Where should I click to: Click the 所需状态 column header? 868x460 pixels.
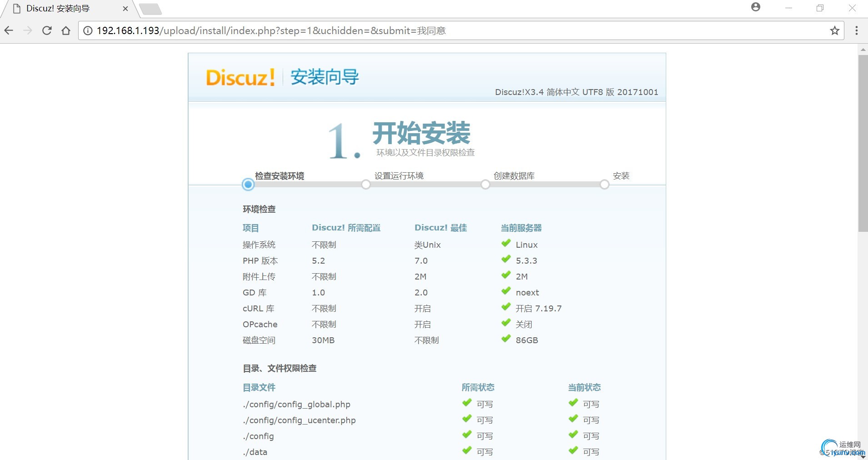(478, 388)
